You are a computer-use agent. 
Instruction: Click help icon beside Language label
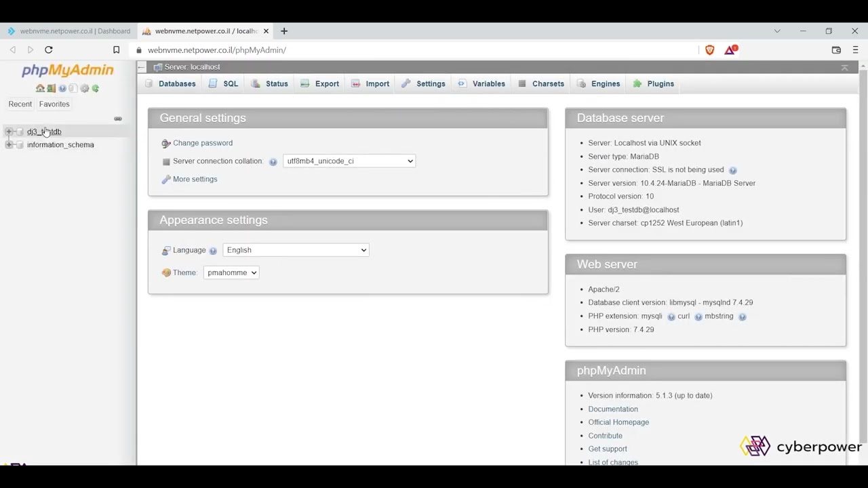(x=213, y=251)
